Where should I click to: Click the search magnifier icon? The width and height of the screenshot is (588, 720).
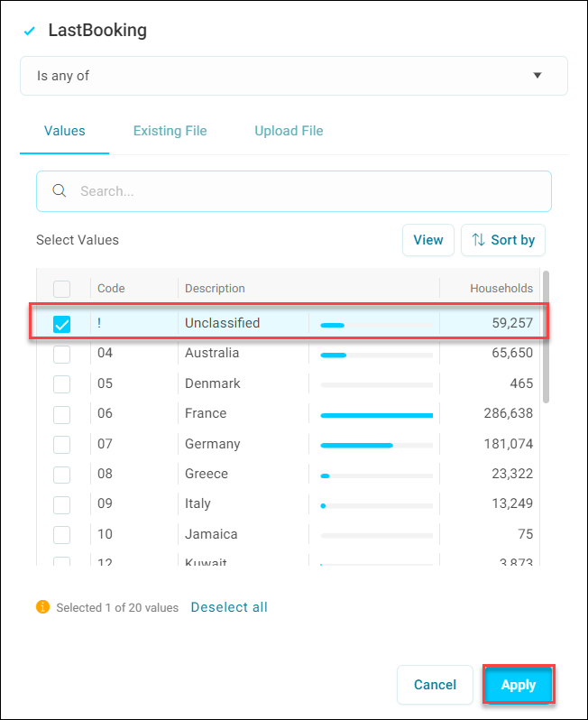(x=60, y=190)
